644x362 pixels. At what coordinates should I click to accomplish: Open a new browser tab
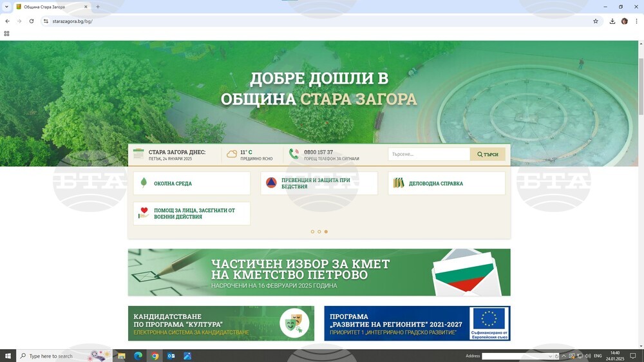tap(98, 7)
